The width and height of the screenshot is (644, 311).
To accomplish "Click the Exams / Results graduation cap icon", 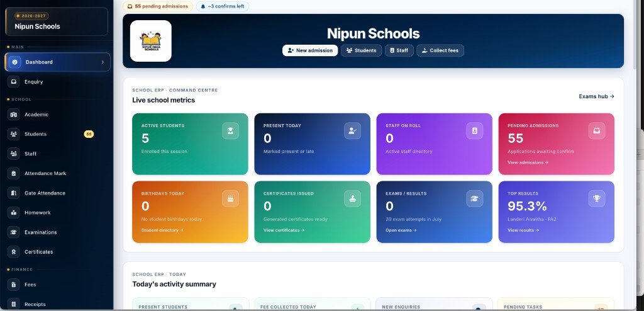I will click(x=474, y=199).
